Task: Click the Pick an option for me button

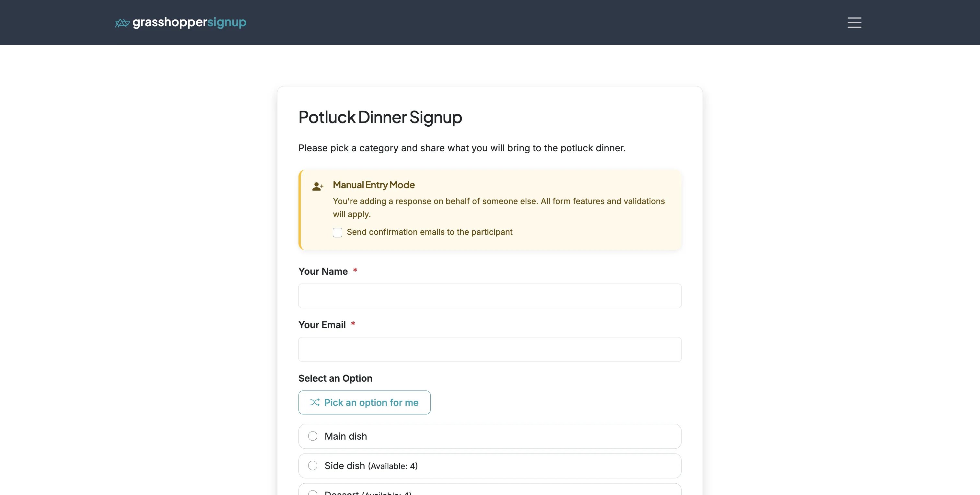Action: tap(364, 402)
